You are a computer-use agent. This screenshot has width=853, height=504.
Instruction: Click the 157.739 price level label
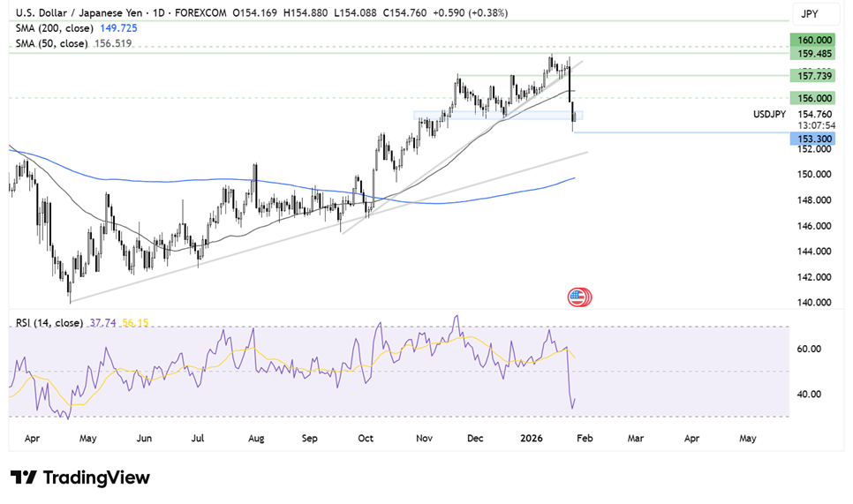pyautogui.click(x=812, y=77)
